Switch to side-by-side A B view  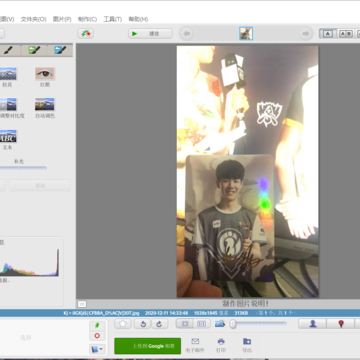pos(346,34)
